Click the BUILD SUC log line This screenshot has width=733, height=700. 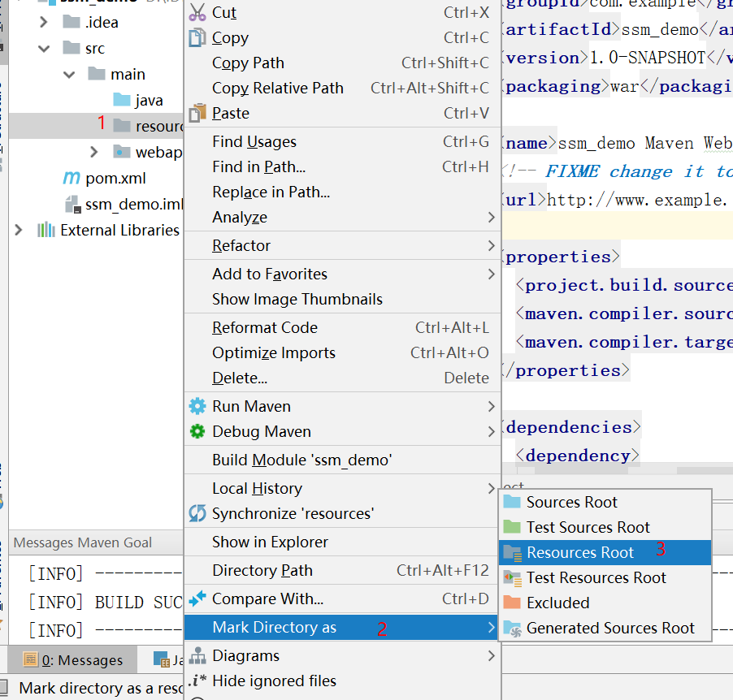click(x=106, y=603)
